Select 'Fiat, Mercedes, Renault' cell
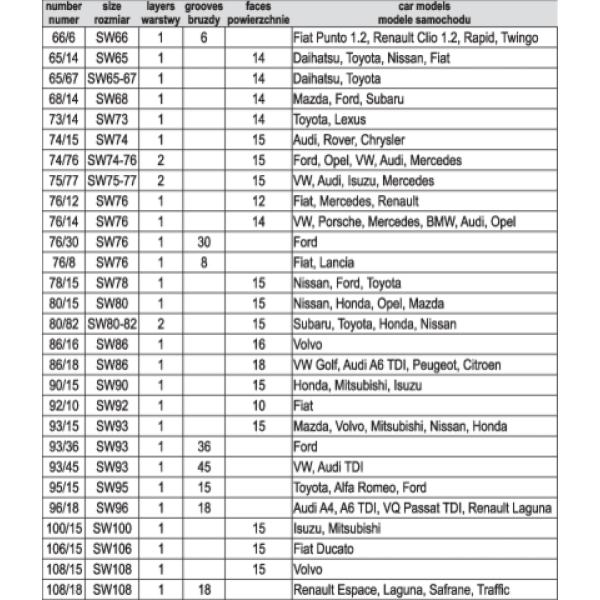Screen dimensions: 600x600 pyautogui.click(x=425, y=201)
